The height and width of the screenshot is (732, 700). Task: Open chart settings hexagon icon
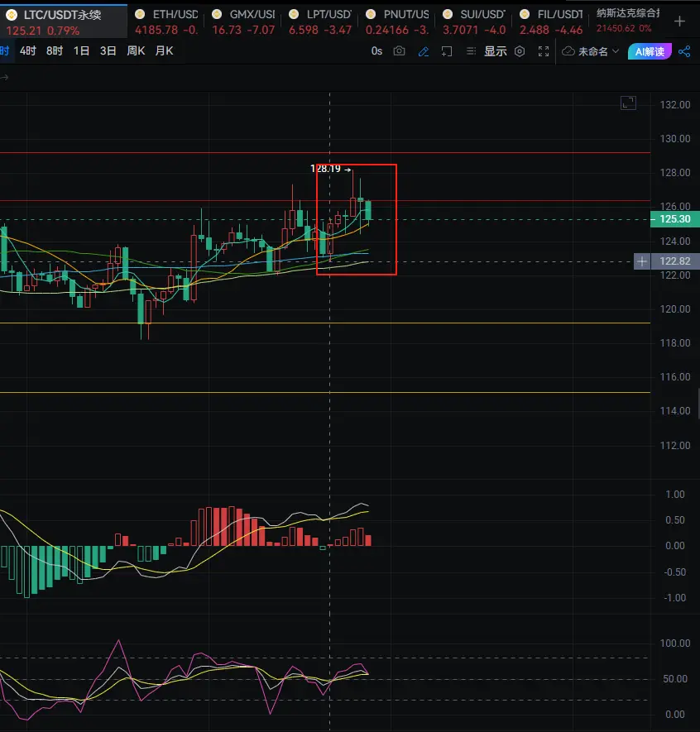coord(520,51)
